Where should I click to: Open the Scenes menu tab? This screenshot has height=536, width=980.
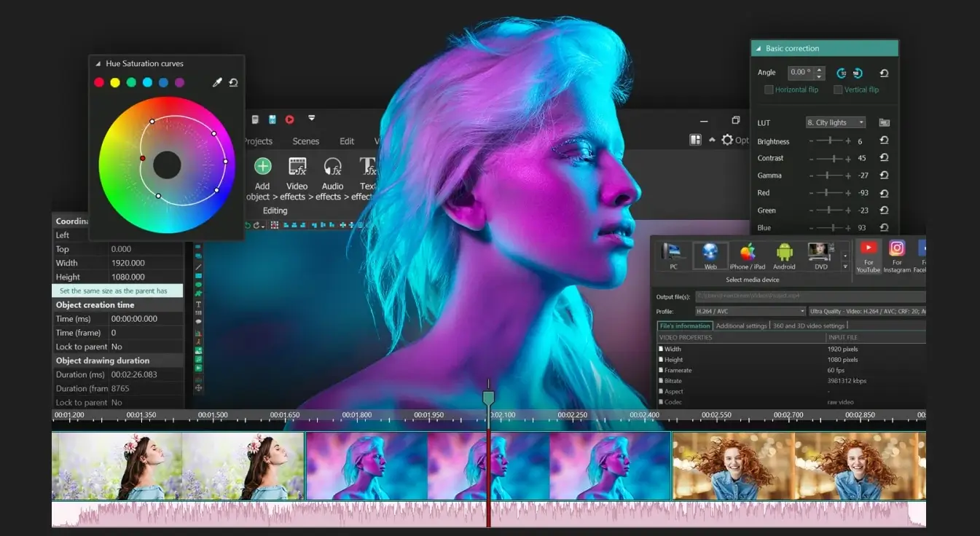pyautogui.click(x=305, y=141)
